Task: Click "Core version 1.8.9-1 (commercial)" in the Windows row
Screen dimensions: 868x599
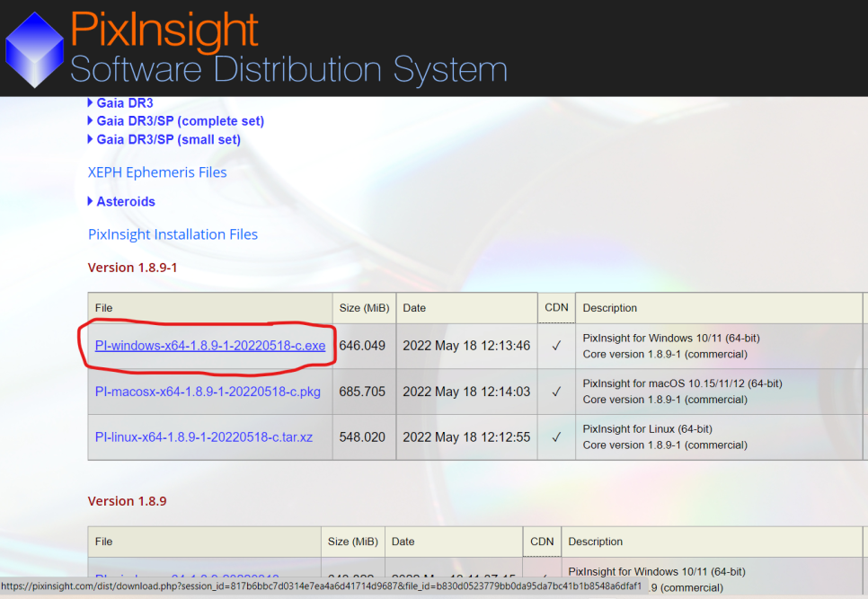Action: click(665, 354)
